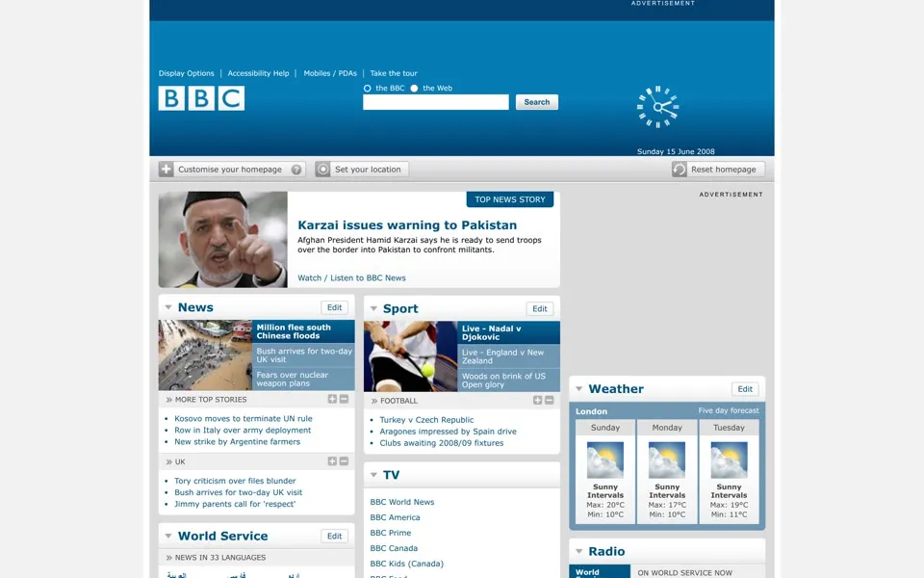Open Accessibility Help link

(x=258, y=73)
